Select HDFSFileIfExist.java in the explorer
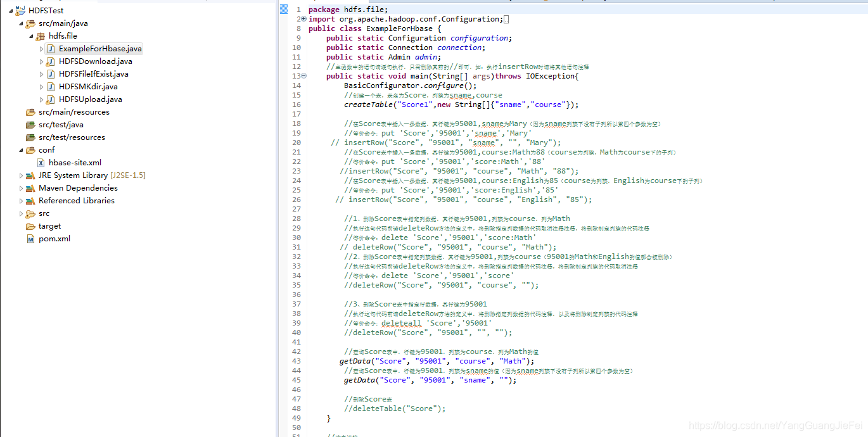Viewport: 868px width, 437px height. pos(94,74)
